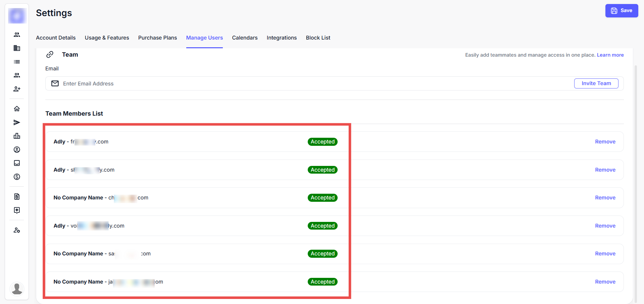Remove the first Adly team member
This screenshot has width=644, height=304.
pos(605,142)
